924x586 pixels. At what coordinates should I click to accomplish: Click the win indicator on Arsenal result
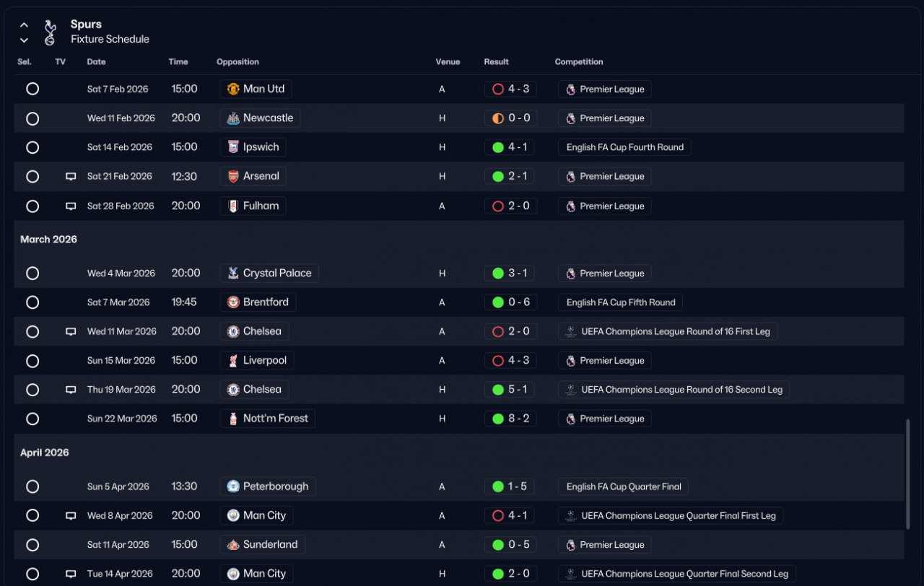point(497,176)
